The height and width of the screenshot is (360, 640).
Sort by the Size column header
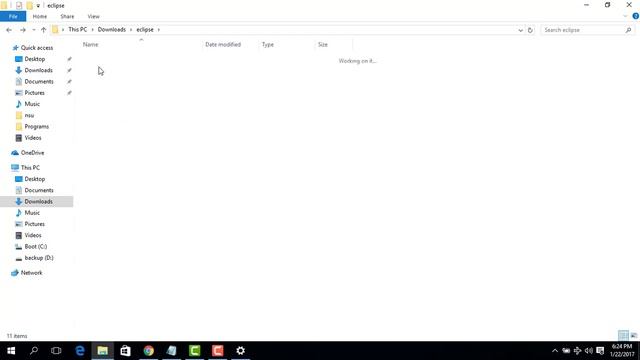(323, 44)
